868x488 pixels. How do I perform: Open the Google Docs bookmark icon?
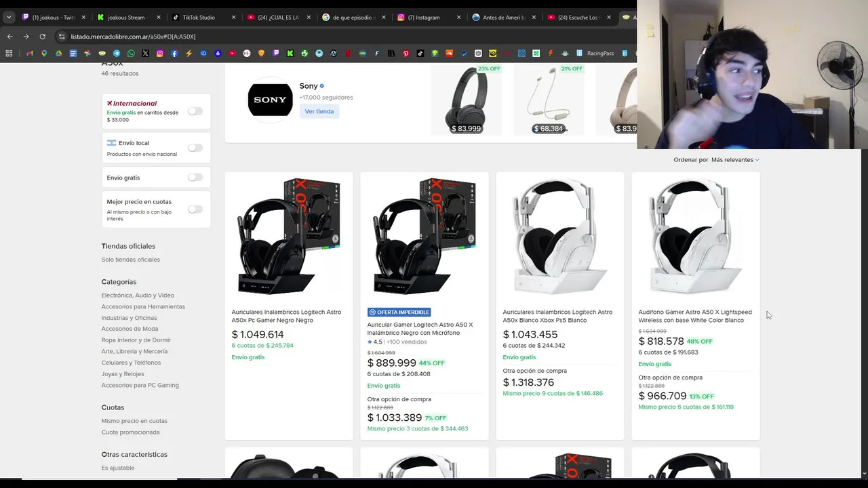coord(73,53)
